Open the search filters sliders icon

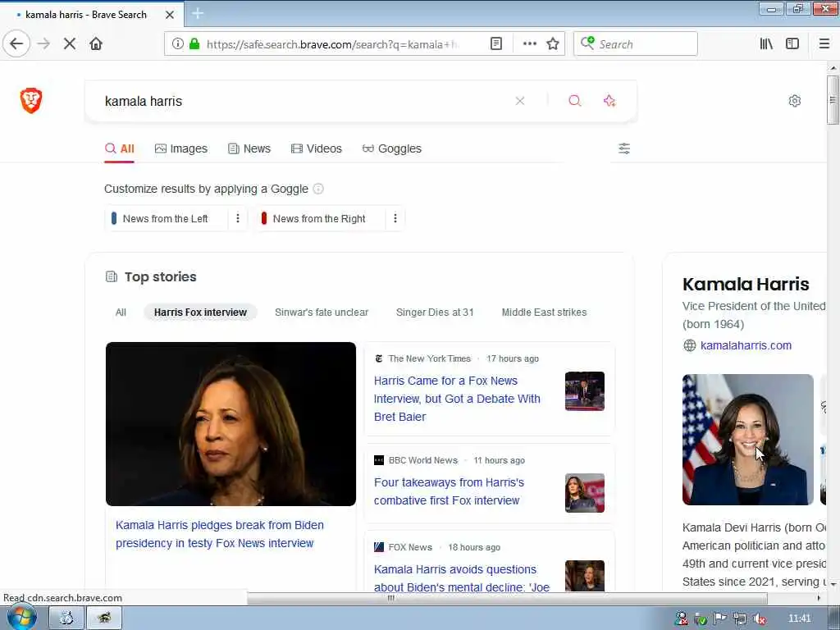[x=624, y=148]
